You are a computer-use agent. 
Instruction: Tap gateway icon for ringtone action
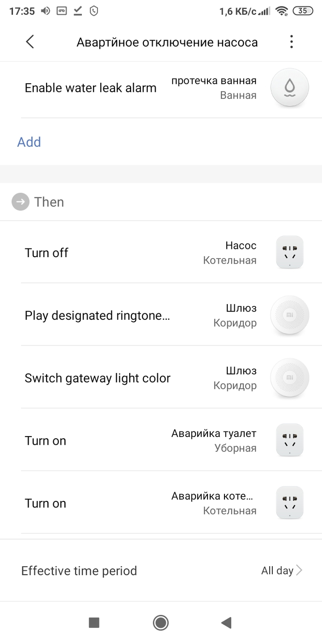tap(289, 316)
